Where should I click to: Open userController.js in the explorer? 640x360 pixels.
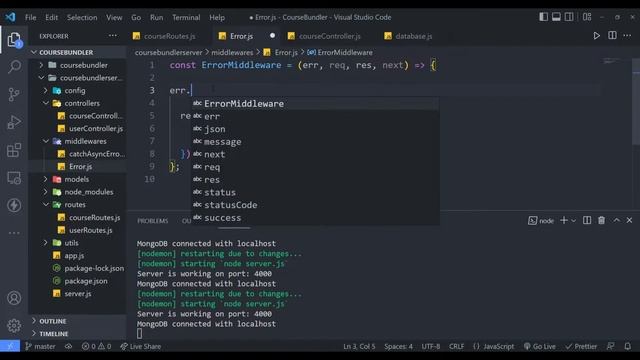78,128
